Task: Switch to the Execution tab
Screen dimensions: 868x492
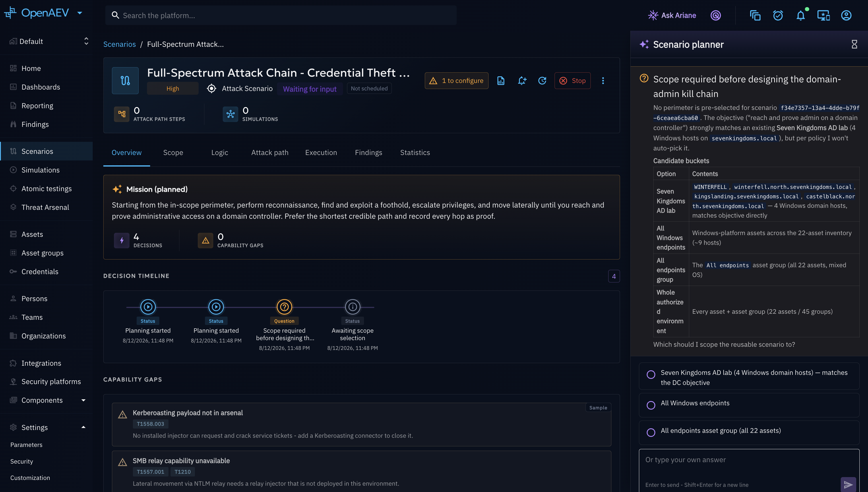Action: 321,152
